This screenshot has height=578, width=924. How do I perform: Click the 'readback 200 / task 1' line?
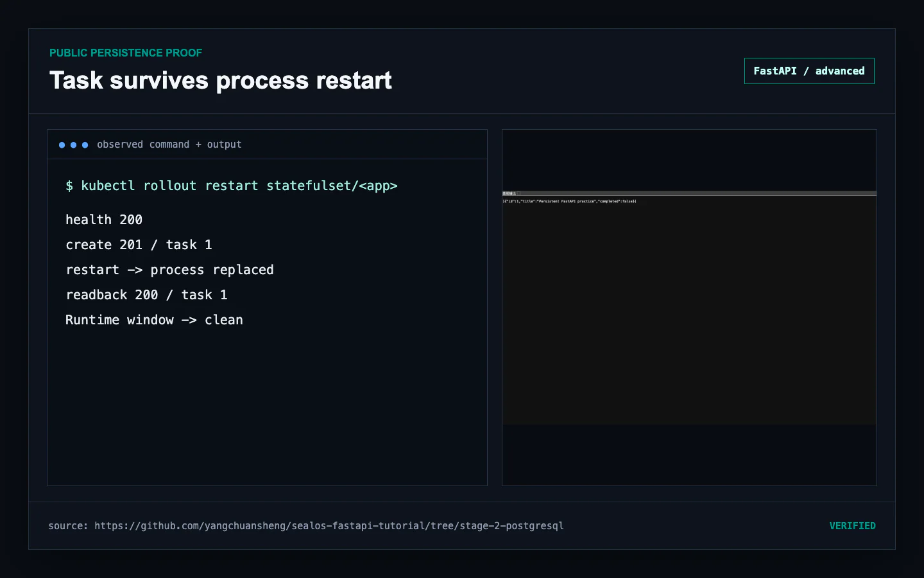[146, 295]
